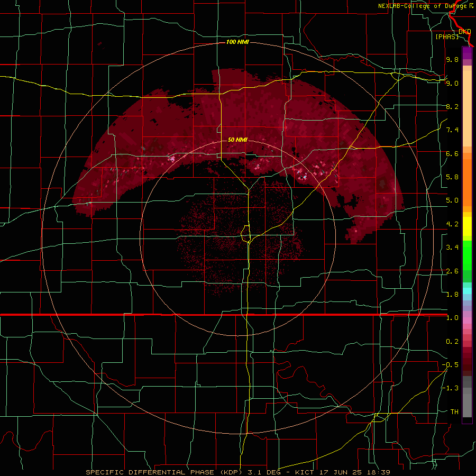Click the 8.2 value on color scale
The image size is (476, 476).
point(452,106)
